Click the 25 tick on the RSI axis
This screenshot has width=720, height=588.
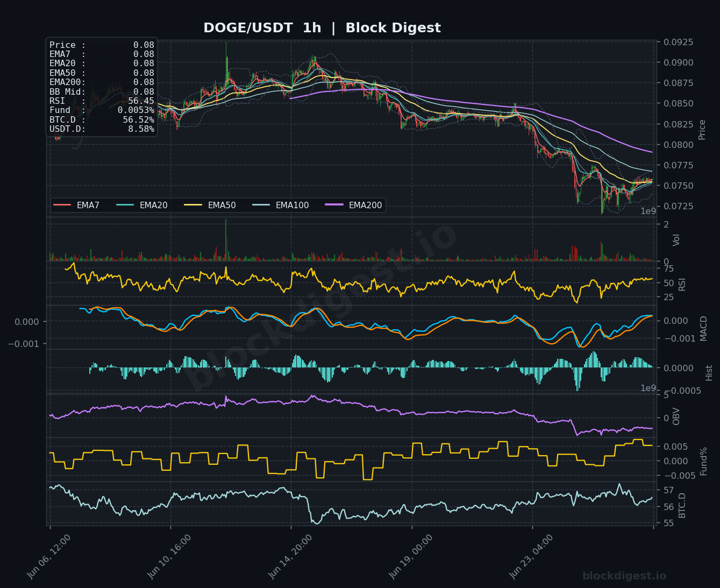tap(669, 297)
